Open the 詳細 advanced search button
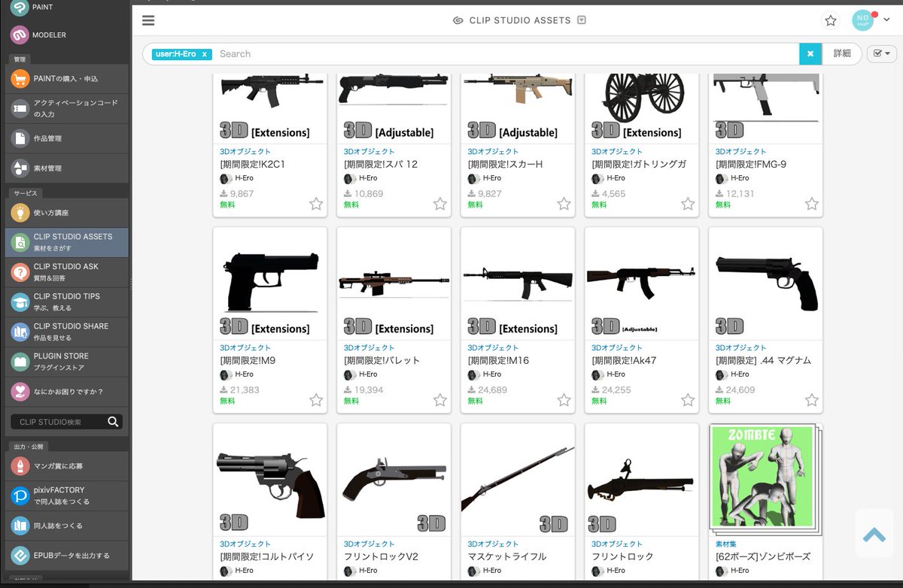 [842, 54]
